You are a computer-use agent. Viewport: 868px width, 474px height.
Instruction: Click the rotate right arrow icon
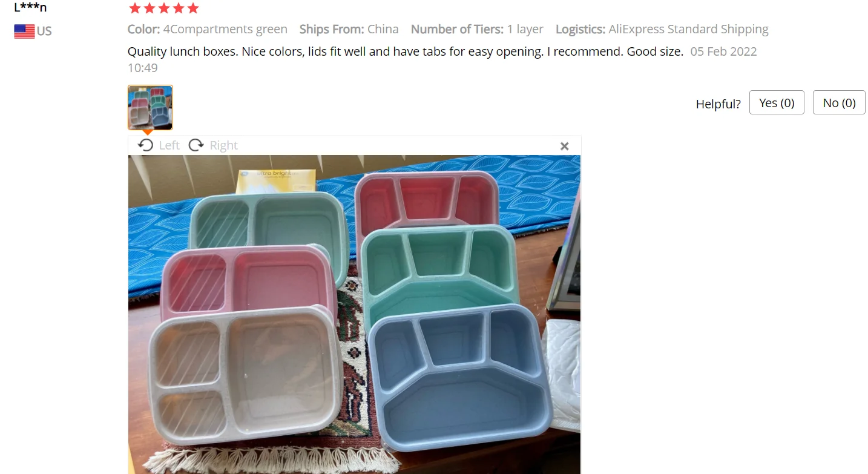click(x=196, y=145)
